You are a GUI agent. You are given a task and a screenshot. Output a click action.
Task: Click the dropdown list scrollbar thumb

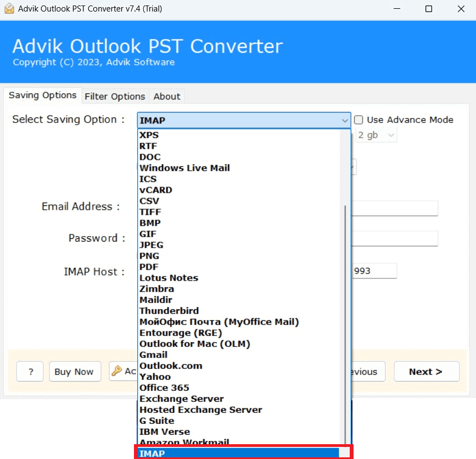(x=345, y=324)
